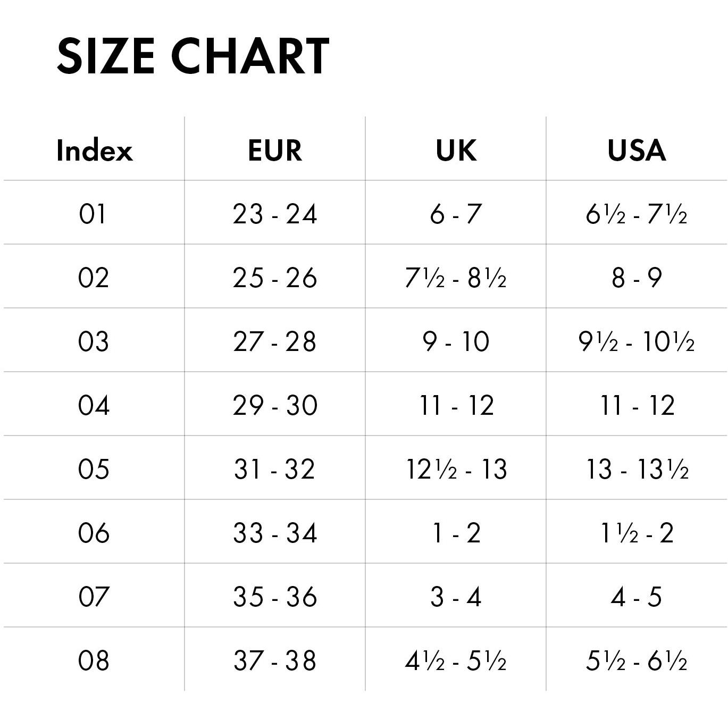Select the USA column header

(637, 150)
